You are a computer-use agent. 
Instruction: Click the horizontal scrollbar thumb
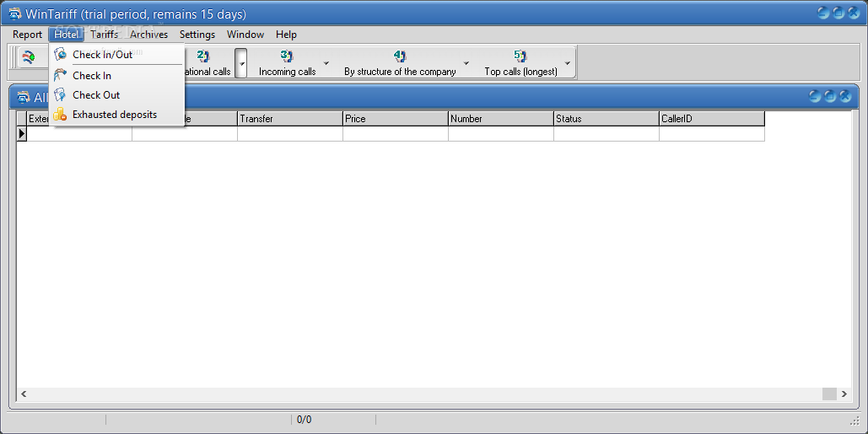[x=829, y=394]
